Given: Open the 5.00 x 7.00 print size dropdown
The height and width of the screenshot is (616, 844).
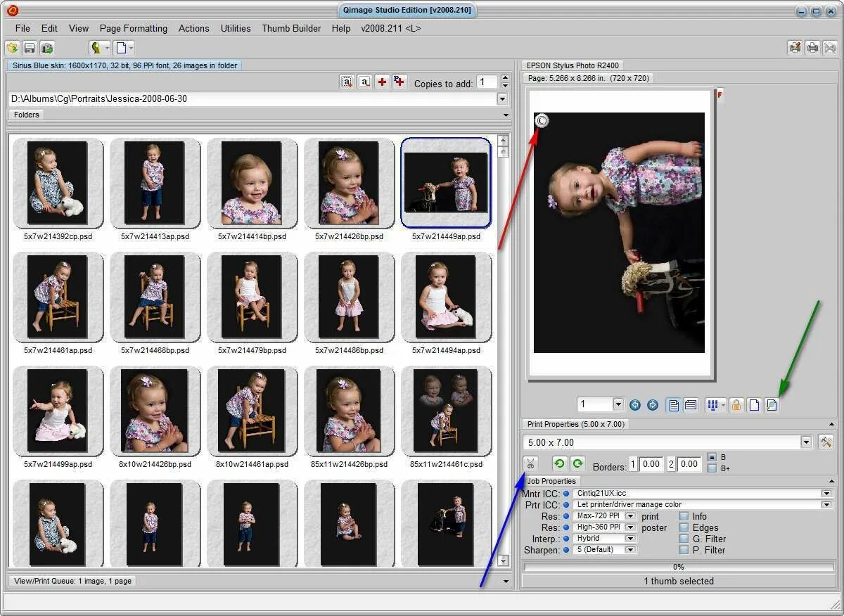Looking at the screenshot, I should click(x=806, y=442).
